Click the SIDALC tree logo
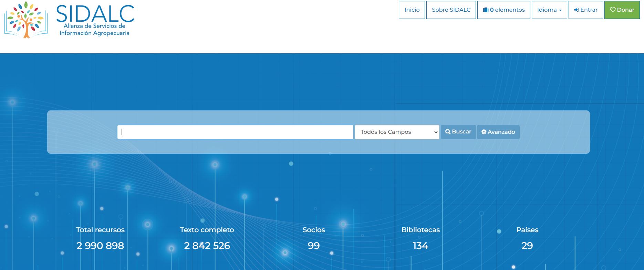 pyautogui.click(x=26, y=20)
